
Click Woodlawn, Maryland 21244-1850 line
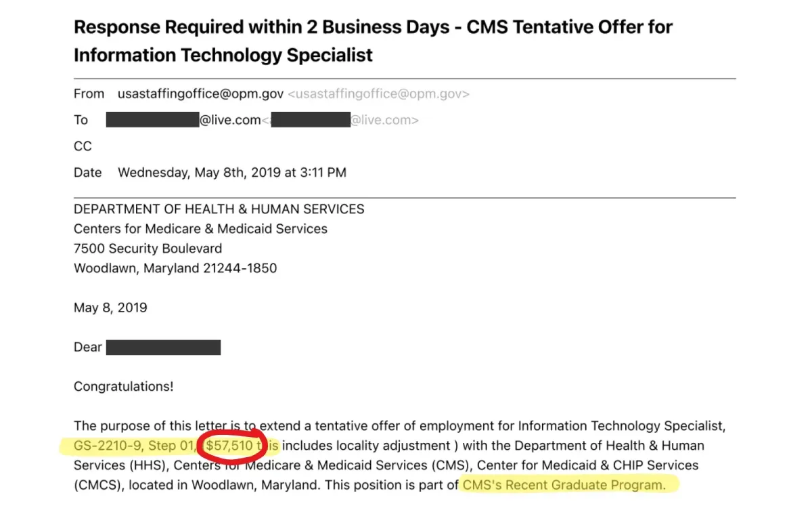(175, 268)
